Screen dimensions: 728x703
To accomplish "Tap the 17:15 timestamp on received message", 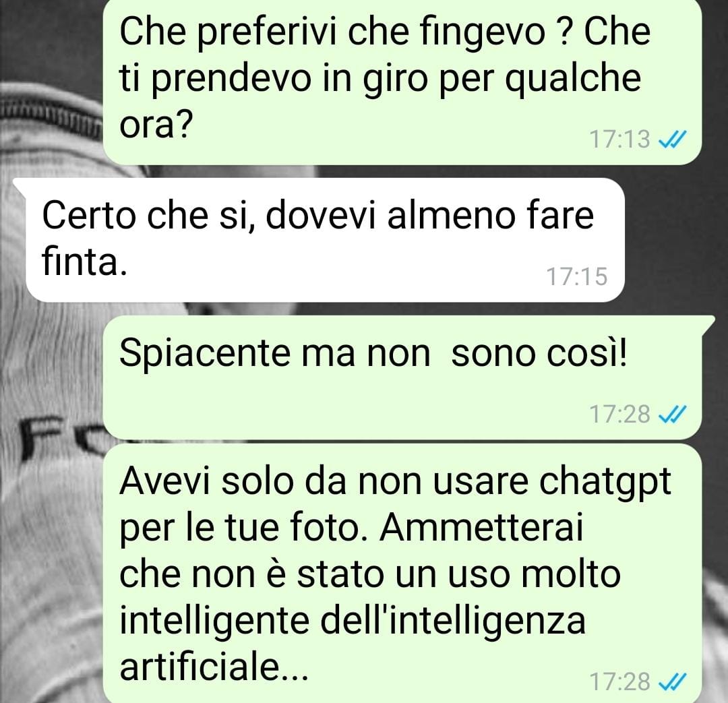I will 576,276.
